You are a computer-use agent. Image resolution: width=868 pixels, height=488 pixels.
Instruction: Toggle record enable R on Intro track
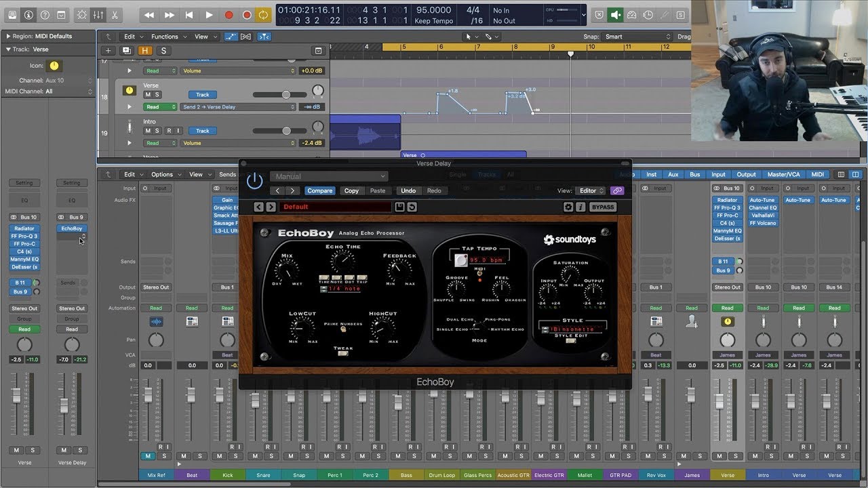pyautogui.click(x=168, y=131)
